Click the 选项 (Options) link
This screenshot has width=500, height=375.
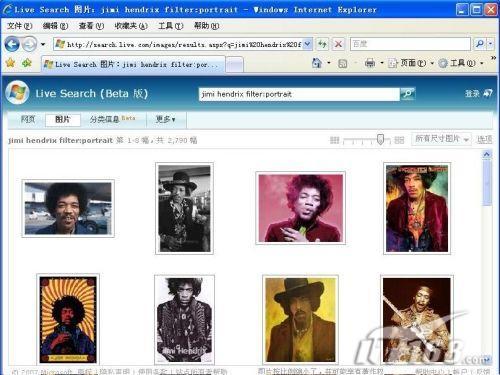(484, 139)
